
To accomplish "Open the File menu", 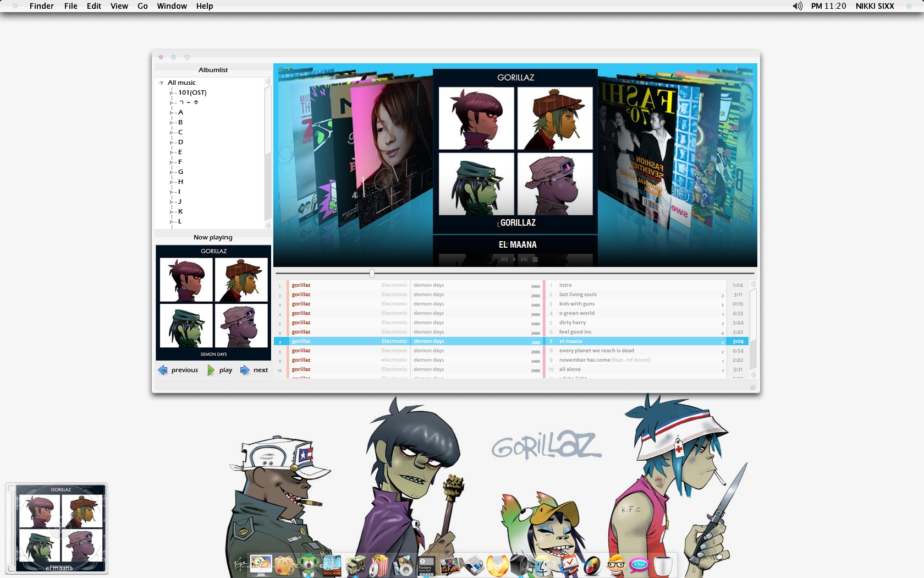I will [x=70, y=6].
